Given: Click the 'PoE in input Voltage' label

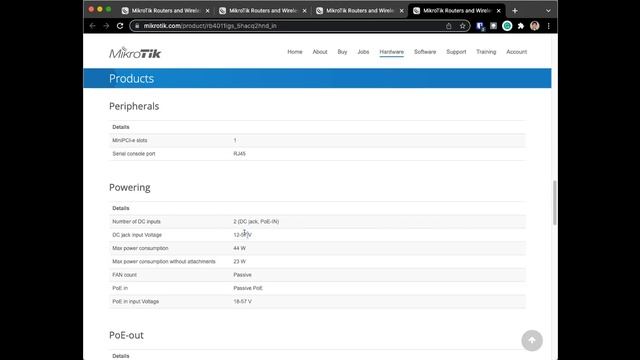Looking at the screenshot, I should (x=136, y=302).
